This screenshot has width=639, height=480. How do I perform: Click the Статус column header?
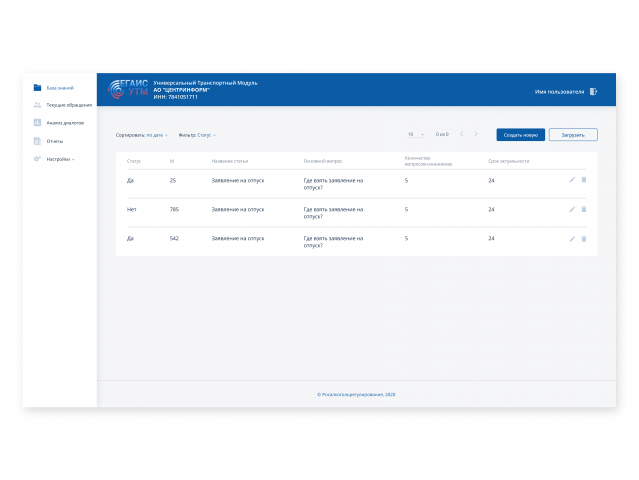(x=134, y=161)
